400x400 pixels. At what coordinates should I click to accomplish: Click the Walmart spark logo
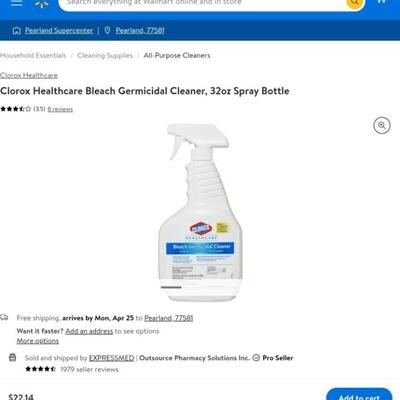(42, 3)
